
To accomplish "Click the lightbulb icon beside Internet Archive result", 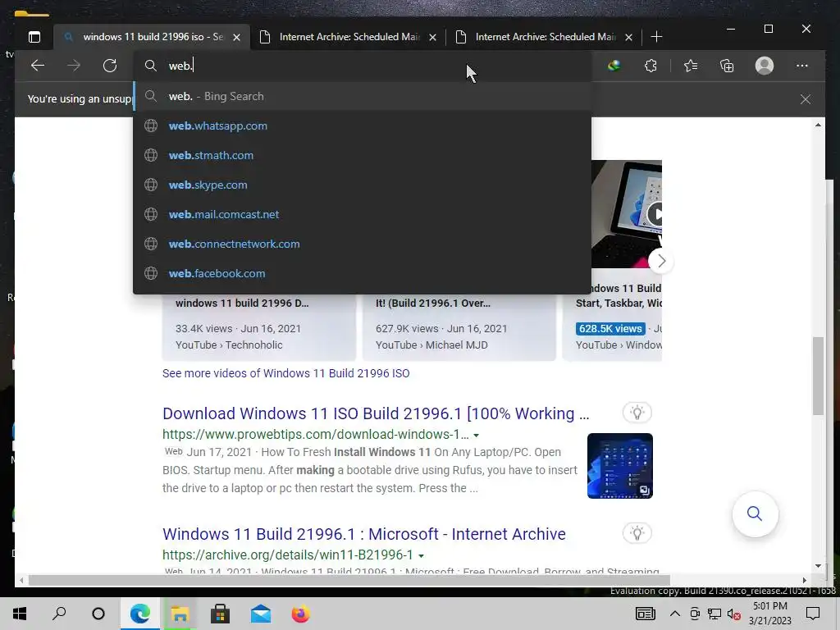I will pos(637,533).
